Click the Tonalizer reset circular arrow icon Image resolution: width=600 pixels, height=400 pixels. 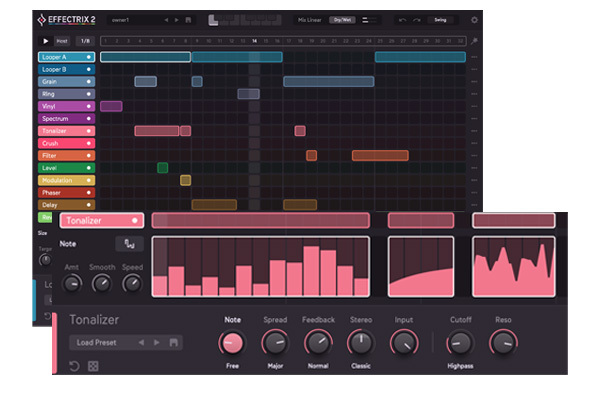[x=74, y=366]
